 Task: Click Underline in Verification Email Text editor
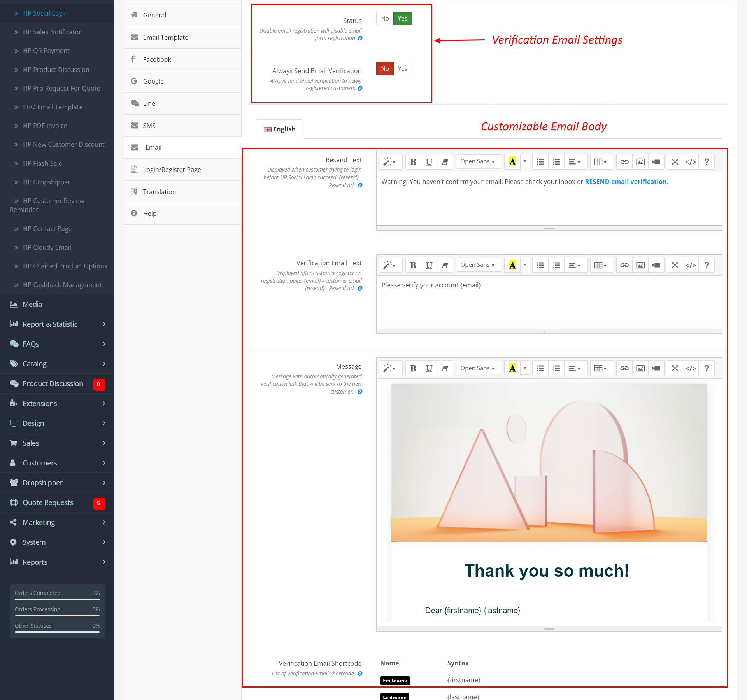[429, 265]
